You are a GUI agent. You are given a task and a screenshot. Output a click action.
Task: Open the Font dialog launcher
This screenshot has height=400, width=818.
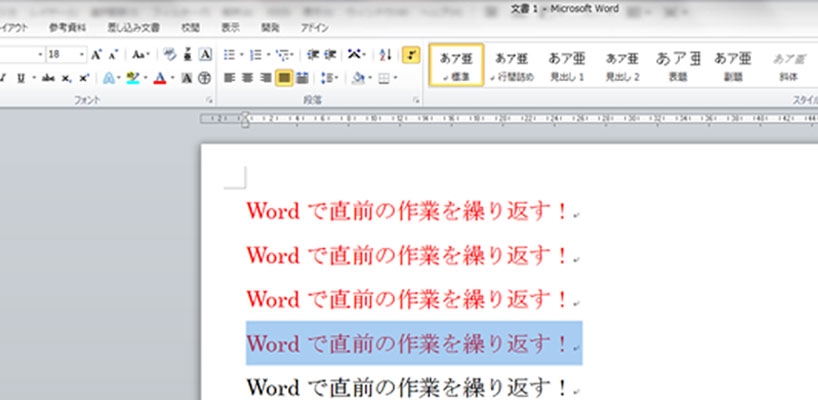coord(209,100)
